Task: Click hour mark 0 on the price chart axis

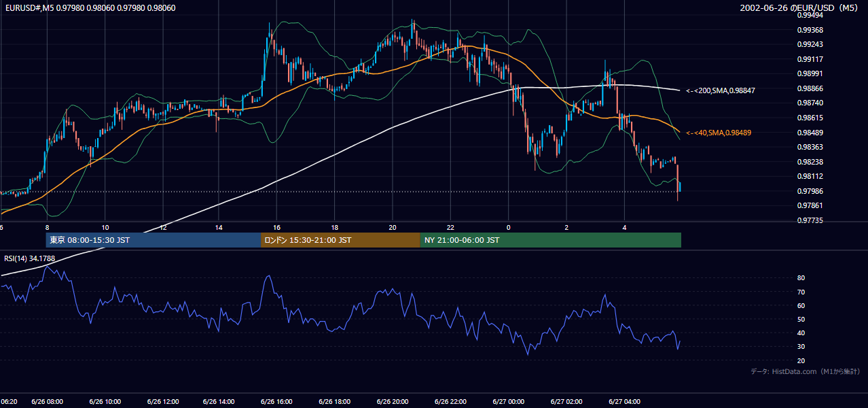Action: pyautogui.click(x=508, y=228)
